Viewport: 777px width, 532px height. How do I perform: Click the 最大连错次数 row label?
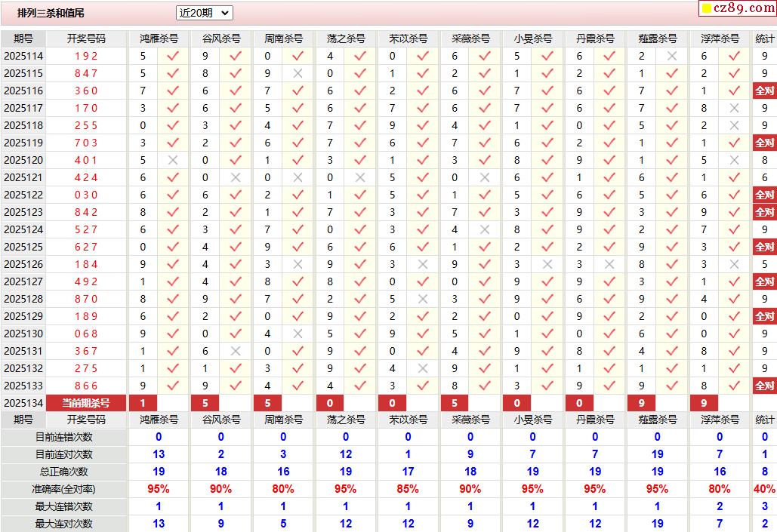(x=64, y=506)
